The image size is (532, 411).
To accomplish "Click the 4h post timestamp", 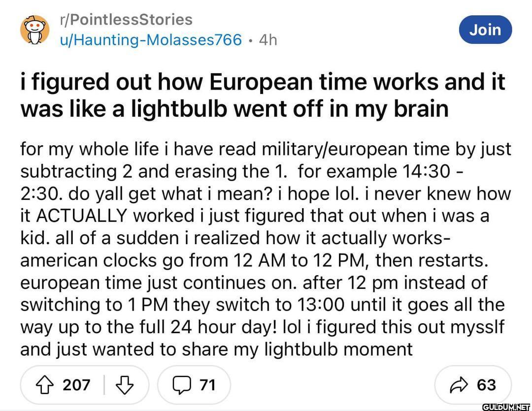I will point(268,39).
